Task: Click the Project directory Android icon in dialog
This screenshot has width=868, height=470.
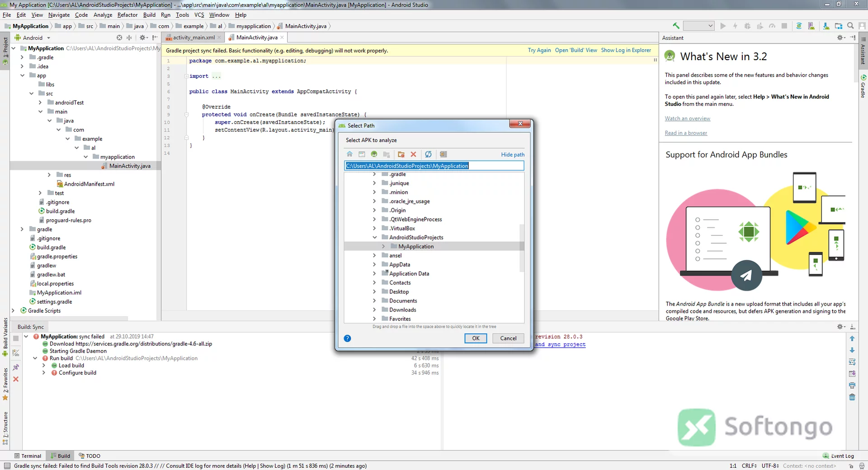Action: coord(374,154)
